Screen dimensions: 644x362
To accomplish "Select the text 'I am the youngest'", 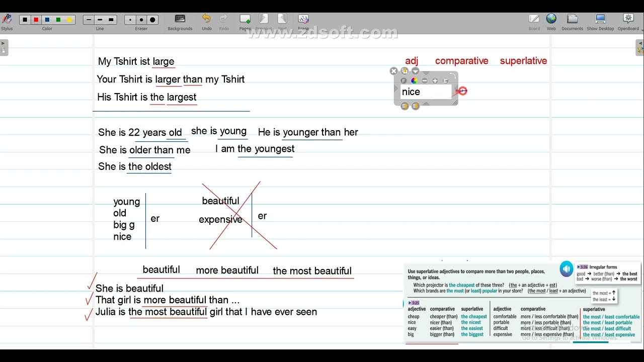I will [x=255, y=149].
